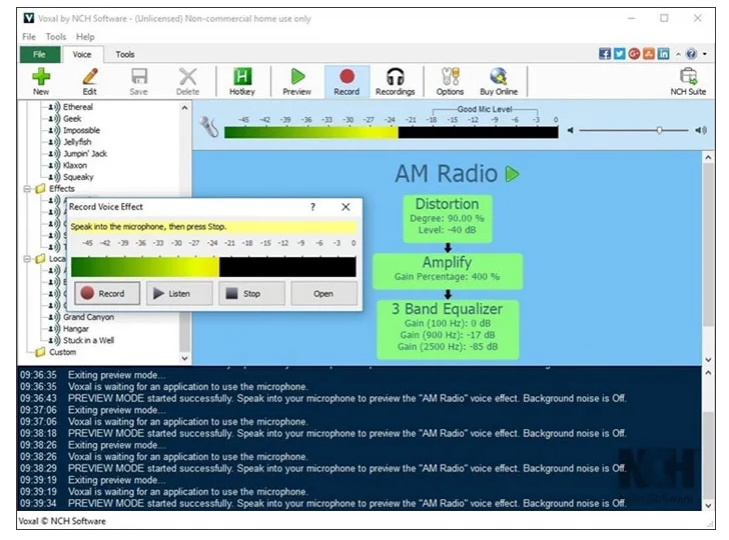The height and width of the screenshot is (540, 729).
Task: Click the Facebook share icon
Action: (605, 54)
